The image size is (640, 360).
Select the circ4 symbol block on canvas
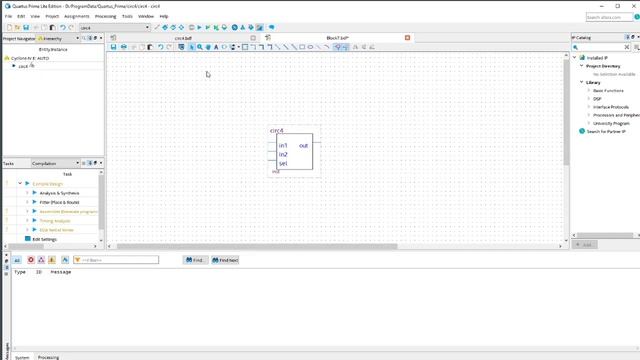pyautogui.click(x=294, y=151)
